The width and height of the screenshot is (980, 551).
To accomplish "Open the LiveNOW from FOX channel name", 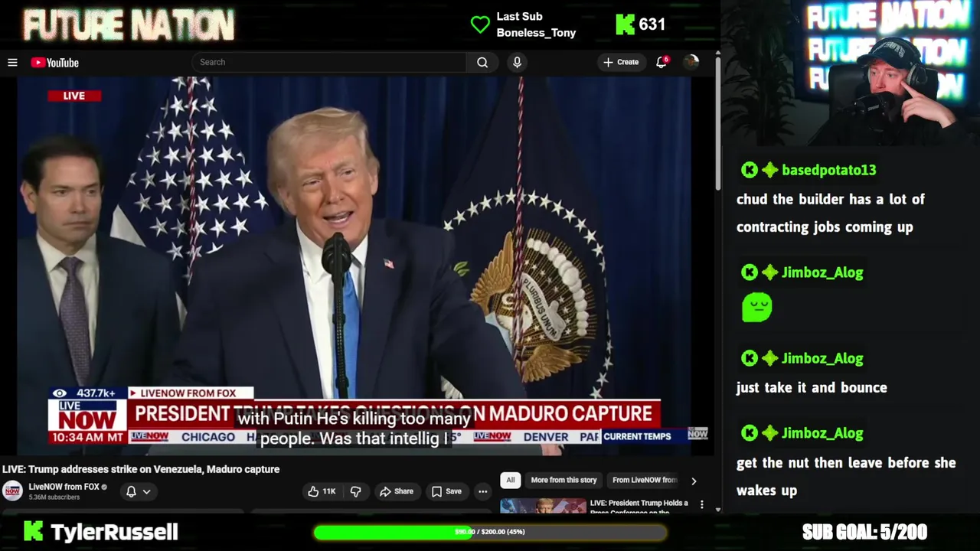I will point(64,487).
